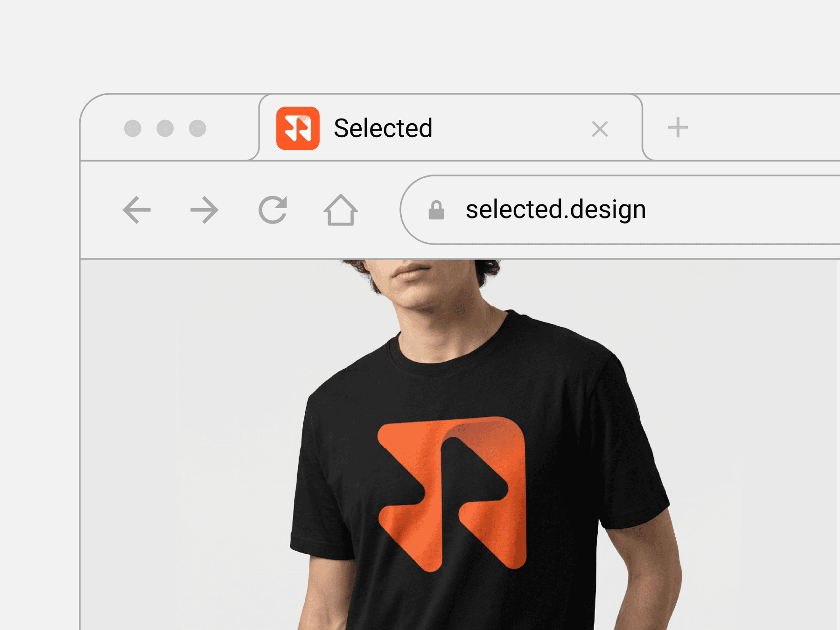Switch to the Selected tab

451,128
